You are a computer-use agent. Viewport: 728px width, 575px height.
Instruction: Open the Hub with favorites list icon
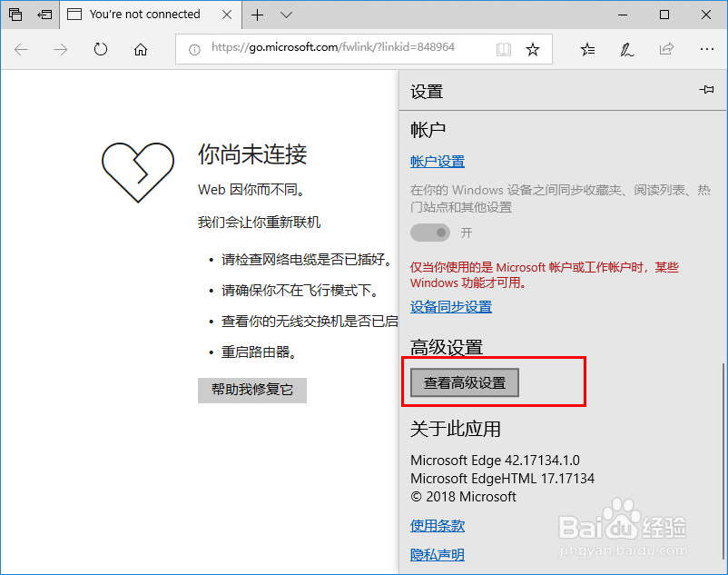point(586,49)
